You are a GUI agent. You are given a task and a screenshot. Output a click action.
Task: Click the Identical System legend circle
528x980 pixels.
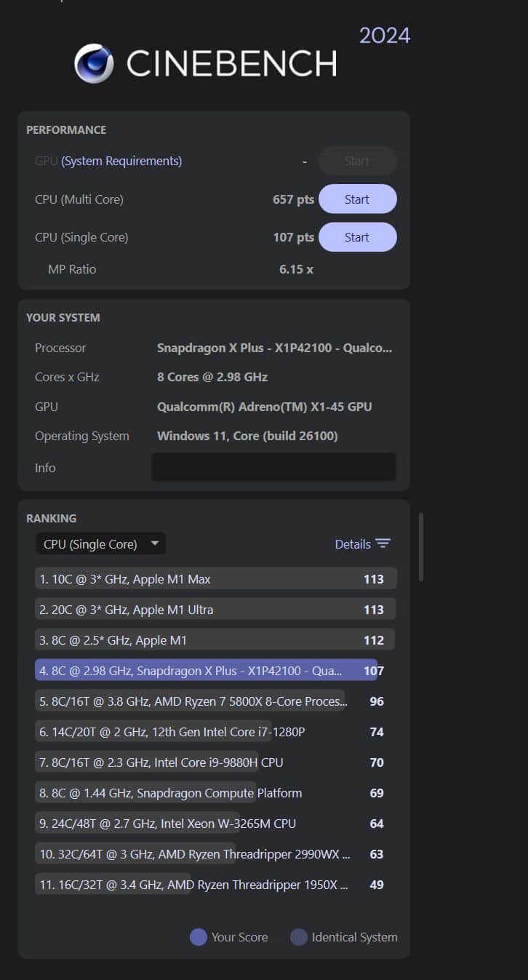pos(299,937)
